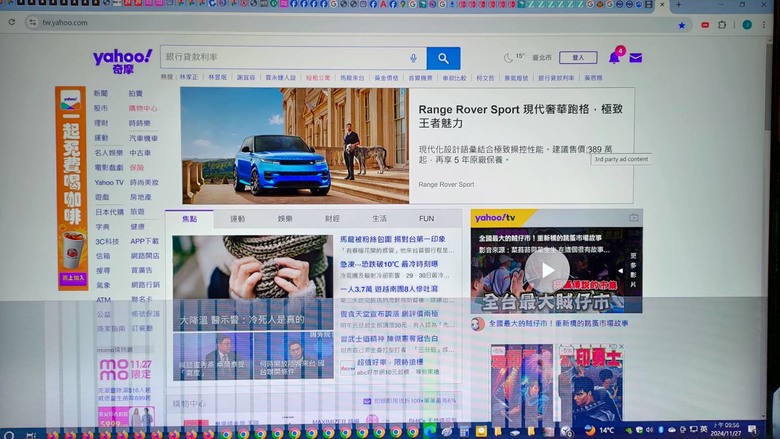
Task: Click the 黃金價格 trending search term
Action: pos(387,78)
